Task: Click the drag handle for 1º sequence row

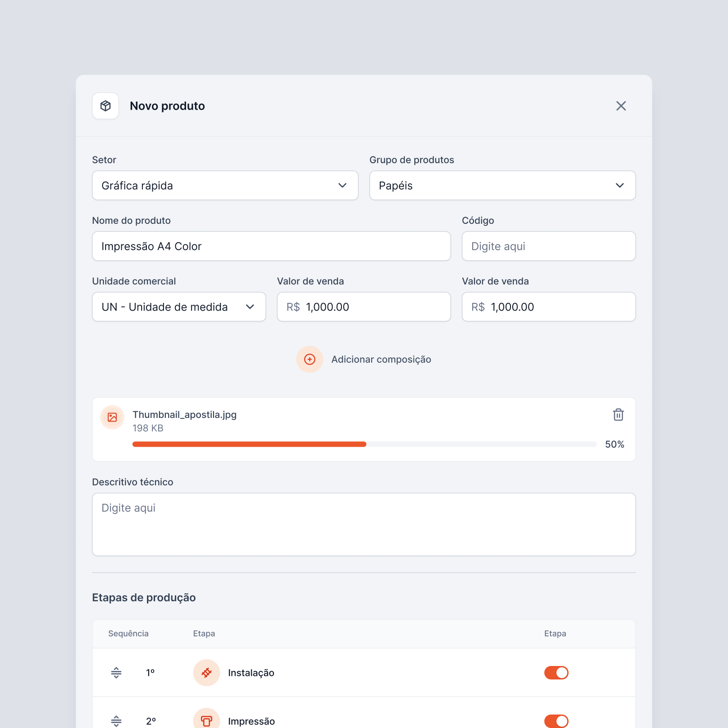Action: (116, 673)
